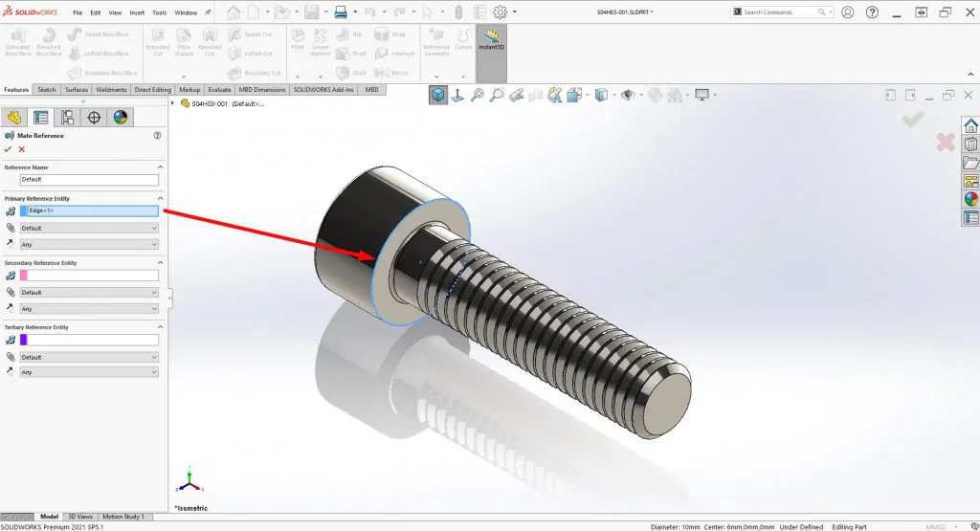Open the Help question mark in title bar
The width and height of the screenshot is (980, 531).
pos(872,11)
